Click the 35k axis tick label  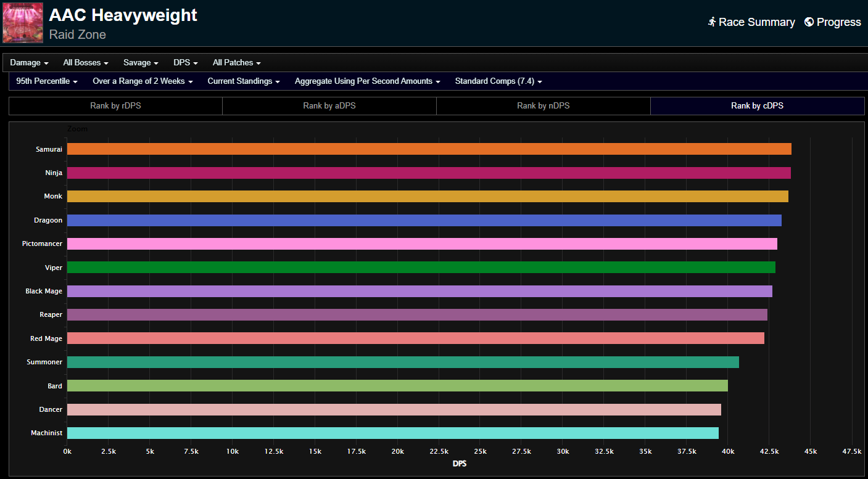point(645,451)
